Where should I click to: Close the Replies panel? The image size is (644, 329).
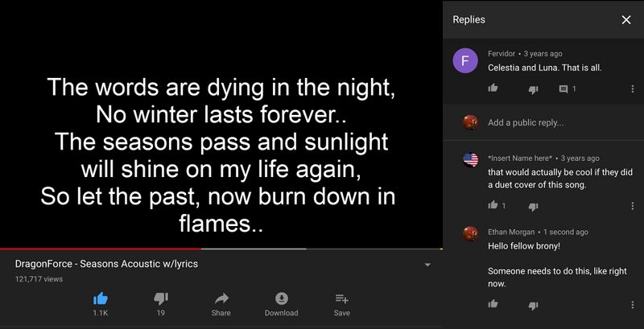tap(626, 20)
